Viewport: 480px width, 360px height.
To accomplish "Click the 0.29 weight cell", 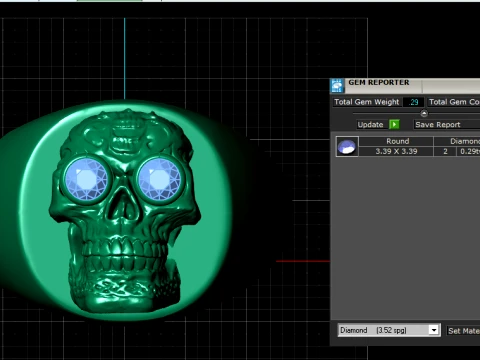I will pyautogui.click(x=469, y=151).
